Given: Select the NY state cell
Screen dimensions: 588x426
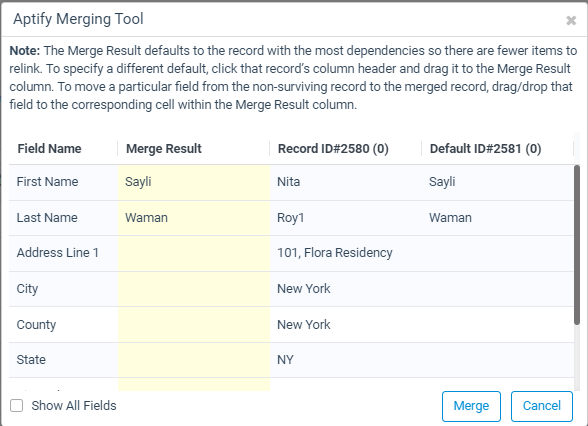Looking at the screenshot, I should click(x=345, y=360).
